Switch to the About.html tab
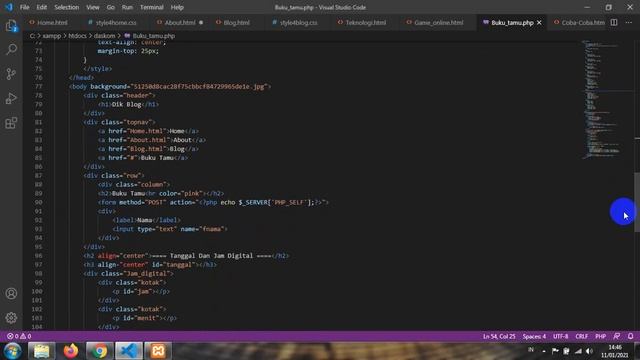The height and width of the screenshot is (360, 640). coord(180,22)
